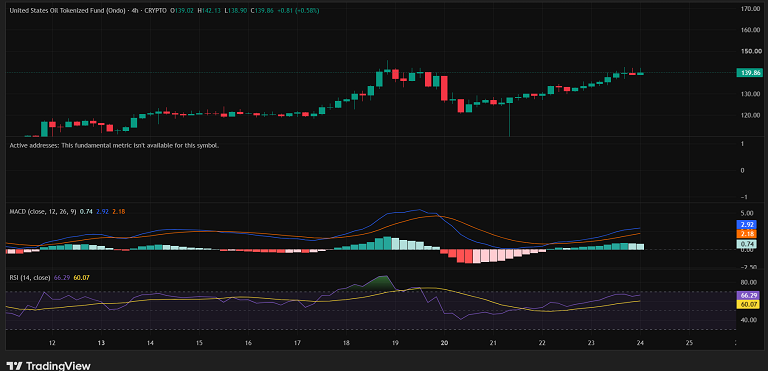Click date 25 on the time axis
768x371 pixels.
click(689, 343)
